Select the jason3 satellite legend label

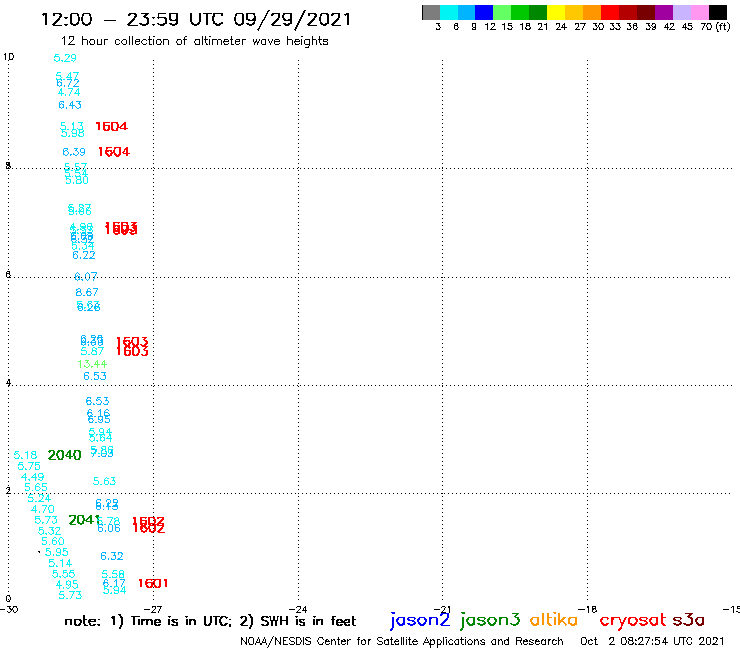tap(490, 620)
